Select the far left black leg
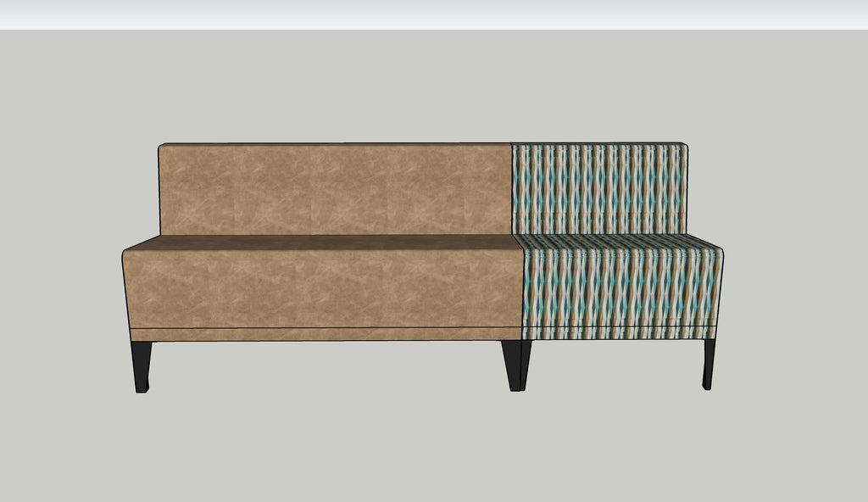868x502 pixels. click(142, 366)
